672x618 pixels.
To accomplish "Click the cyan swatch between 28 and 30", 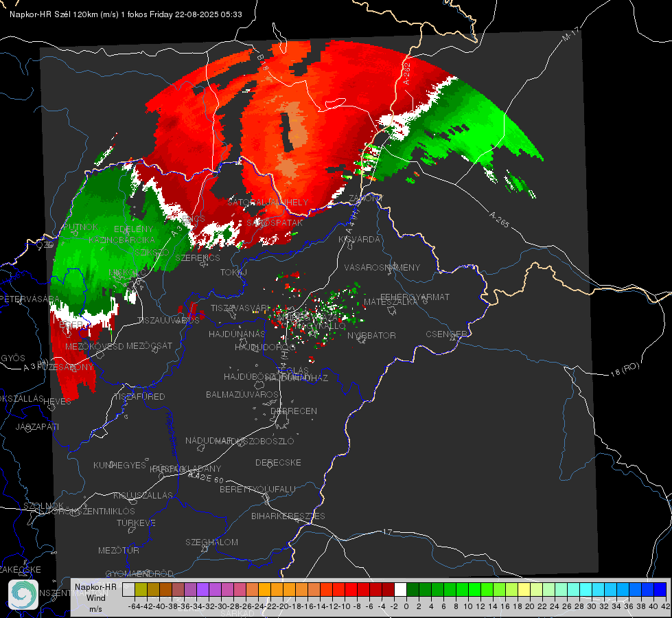I will 586,589.
